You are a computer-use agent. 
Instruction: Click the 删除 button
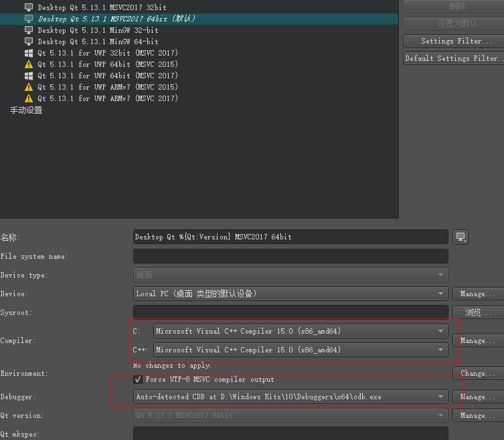click(x=454, y=6)
